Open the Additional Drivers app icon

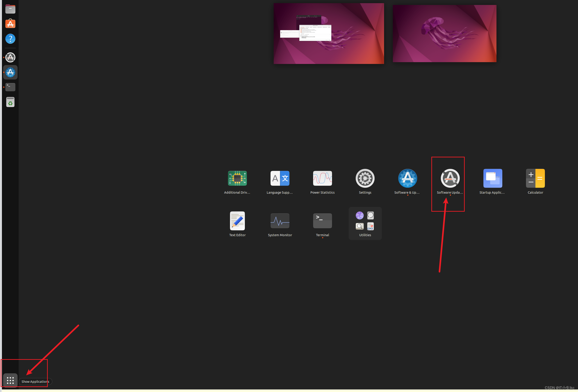coord(237,179)
